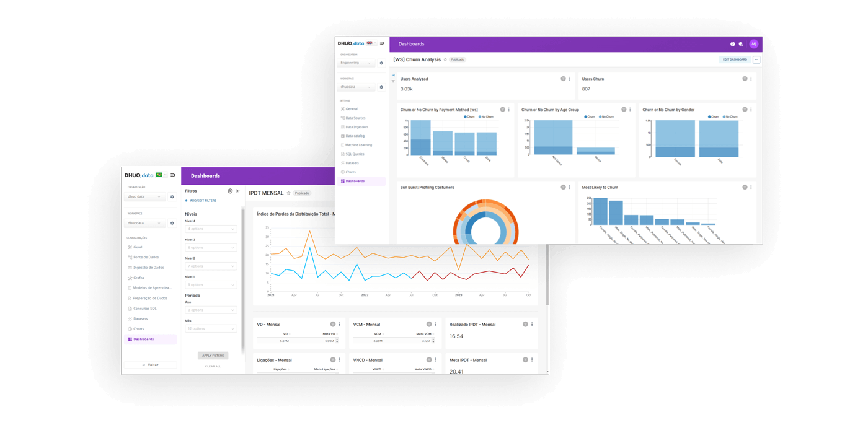Open dhuodata workspace dropdown in Churn window
The height and width of the screenshot is (425, 868).
click(356, 87)
